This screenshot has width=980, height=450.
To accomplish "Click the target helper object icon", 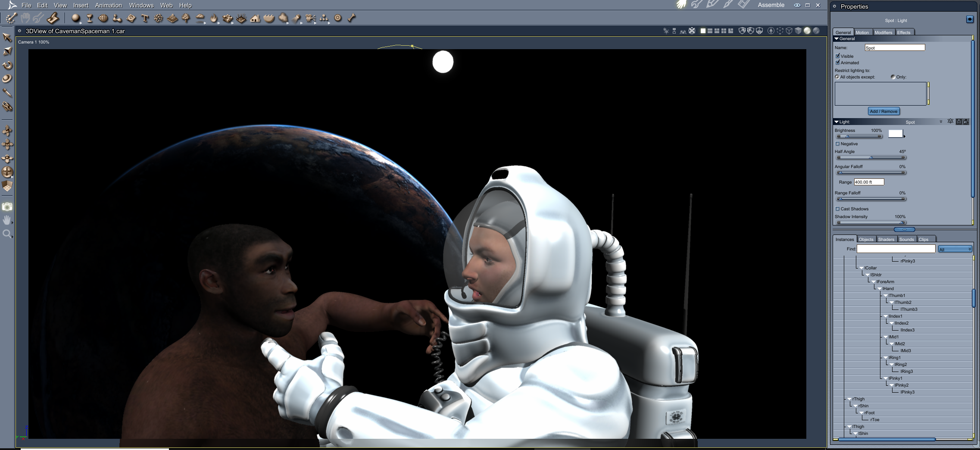I will [338, 18].
